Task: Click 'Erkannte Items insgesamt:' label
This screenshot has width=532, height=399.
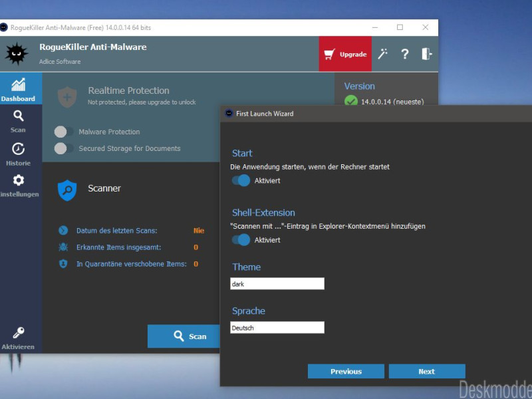Action: 119,247
